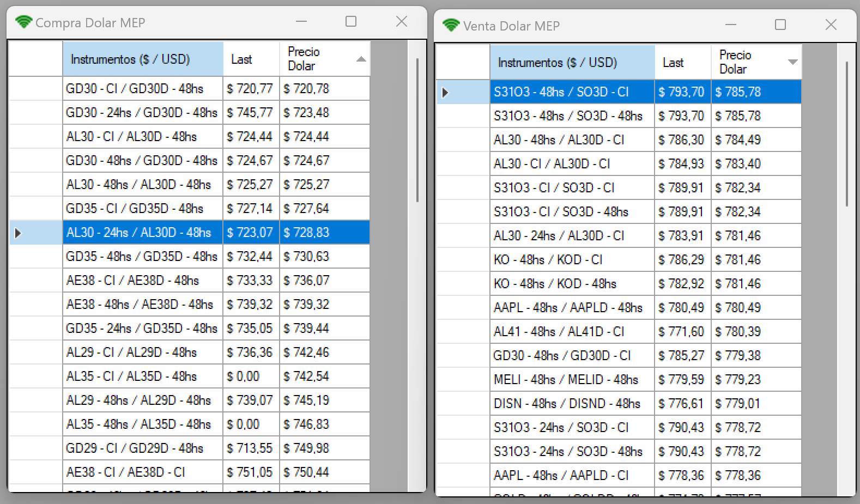Click row selector arrow for S31O3 - 48hs in Venta
Viewport: 860px width, 504px height.
point(445,92)
